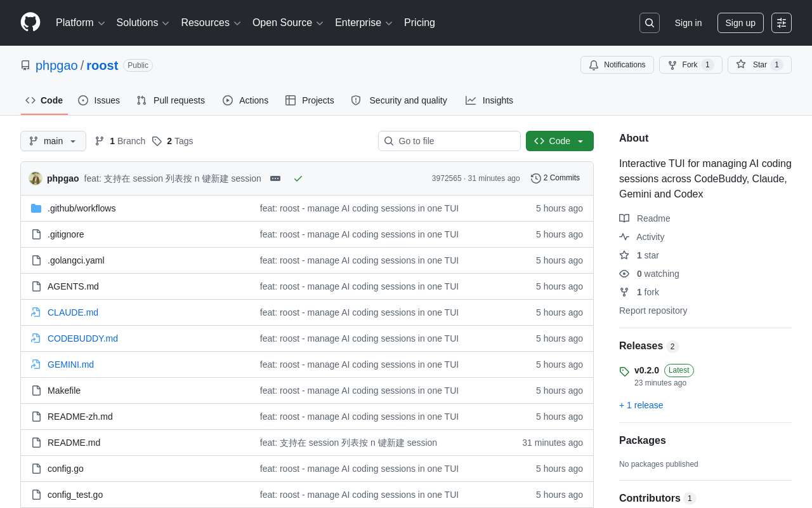Open the phpgao owner link

point(56,65)
